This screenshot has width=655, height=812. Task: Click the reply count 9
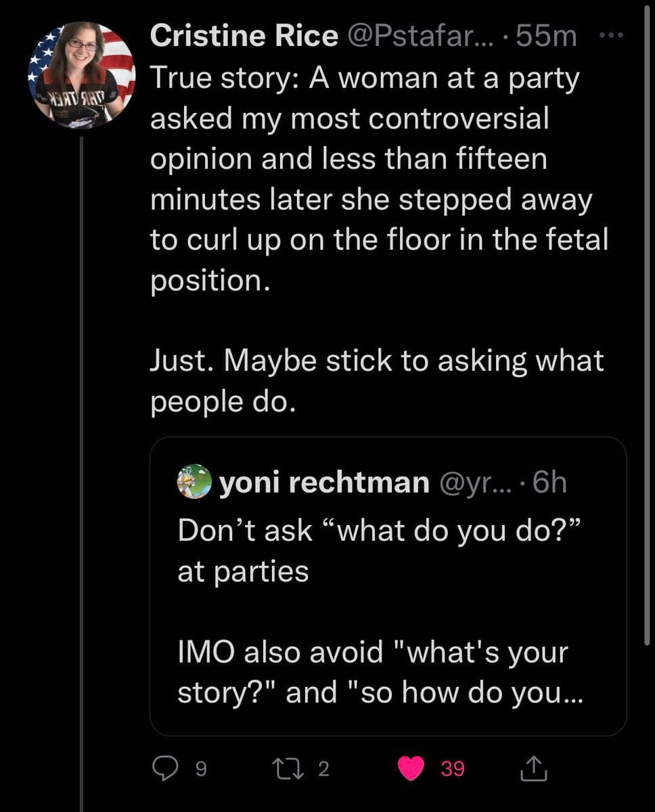pyautogui.click(x=200, y=769)
